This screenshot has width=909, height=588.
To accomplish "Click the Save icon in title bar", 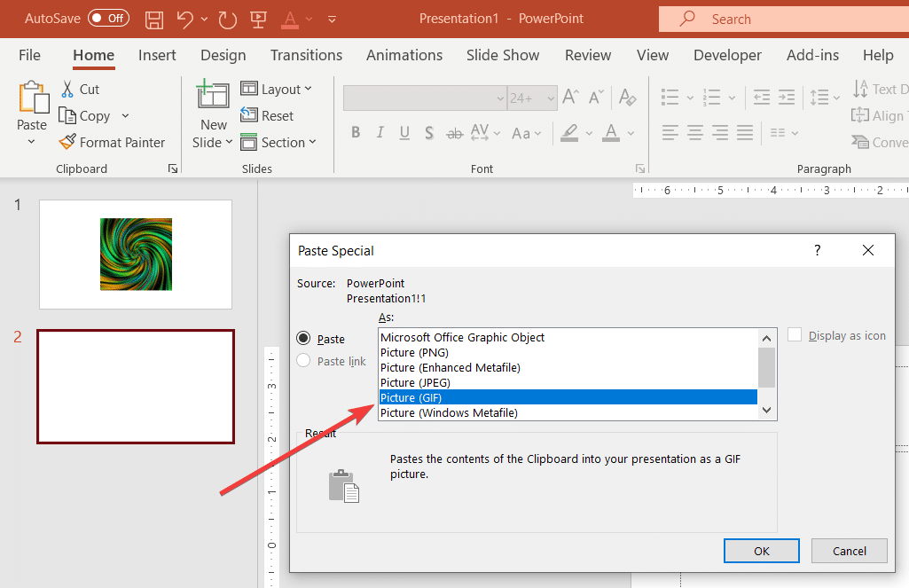I will pyautogui.click(x=153, y=19).
